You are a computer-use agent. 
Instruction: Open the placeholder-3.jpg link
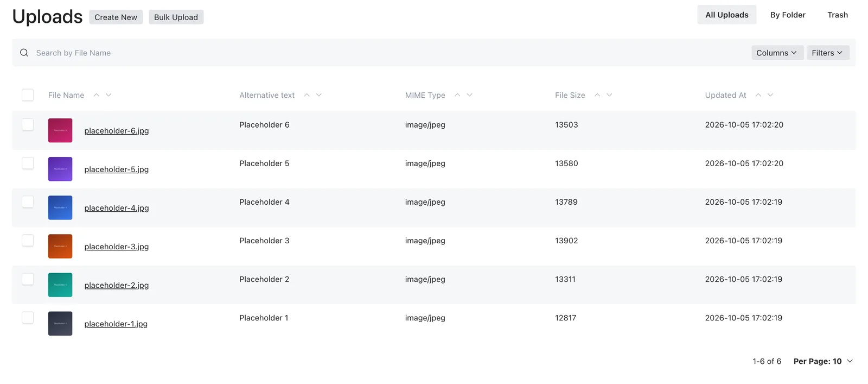pos(117,247)
